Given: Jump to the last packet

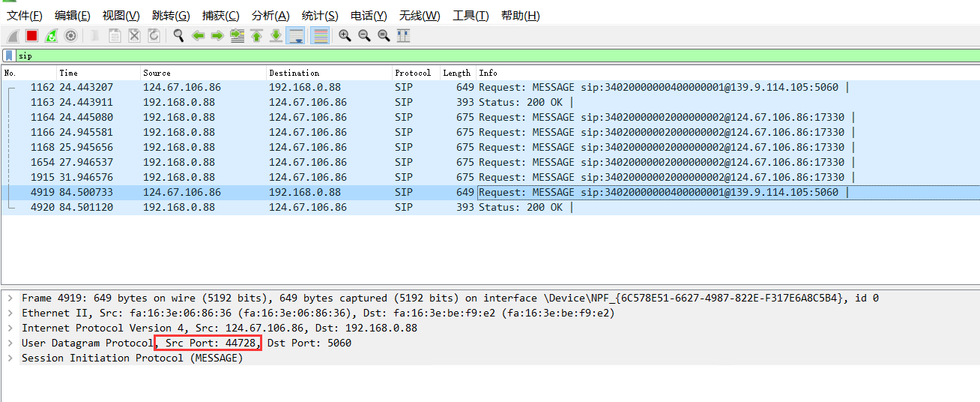Looking at the screenshot, I should [276, 35].
